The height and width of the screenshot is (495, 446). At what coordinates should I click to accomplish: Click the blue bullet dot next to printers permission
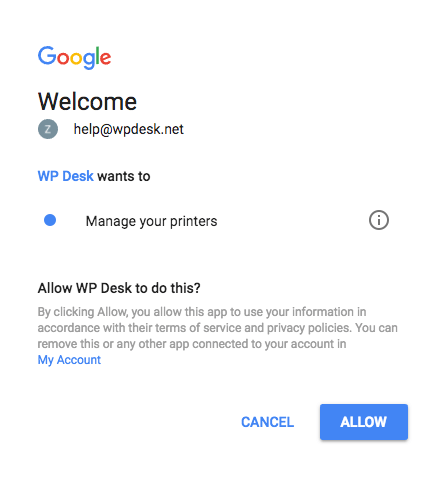click(x=50, y=220)
